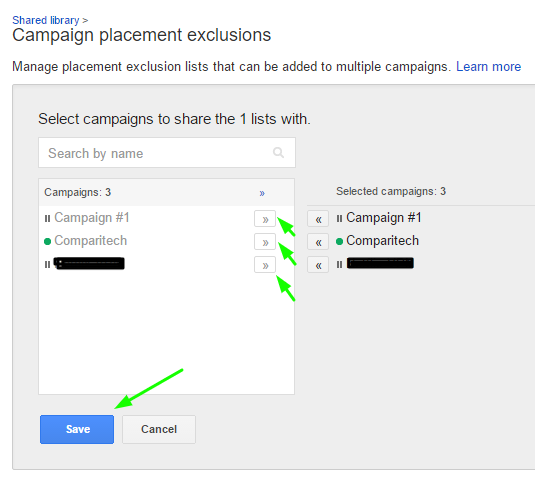Click the green status dot beside available Comparitech
This screenshot has width=535, height=478.
pyautogui.click(x=47, y=242)
